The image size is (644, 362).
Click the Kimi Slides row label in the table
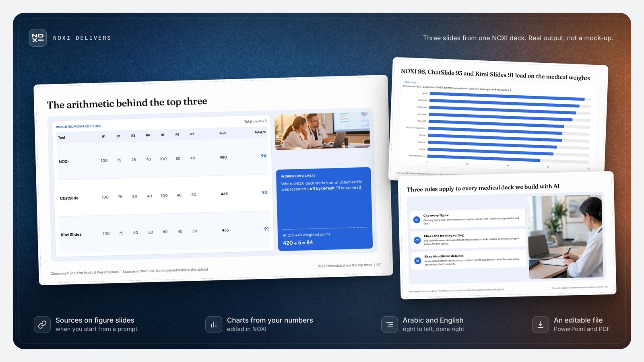pos(71,234)
